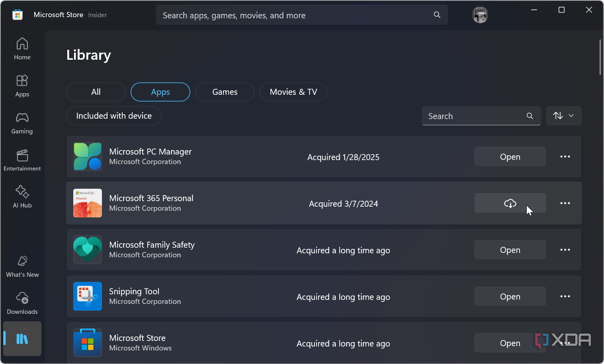The width and height of the screenshot is (604, 364).
Task: Open the sort options dropdown
Action: coord(564,116)
